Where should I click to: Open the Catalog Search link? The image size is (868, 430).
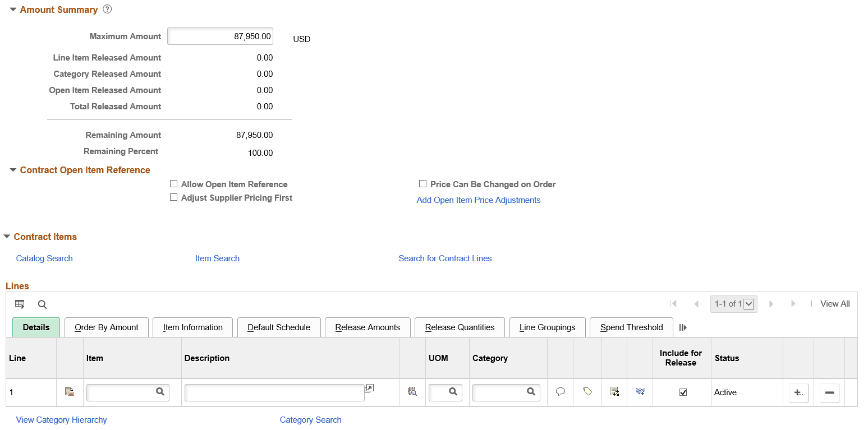(44, 258)
